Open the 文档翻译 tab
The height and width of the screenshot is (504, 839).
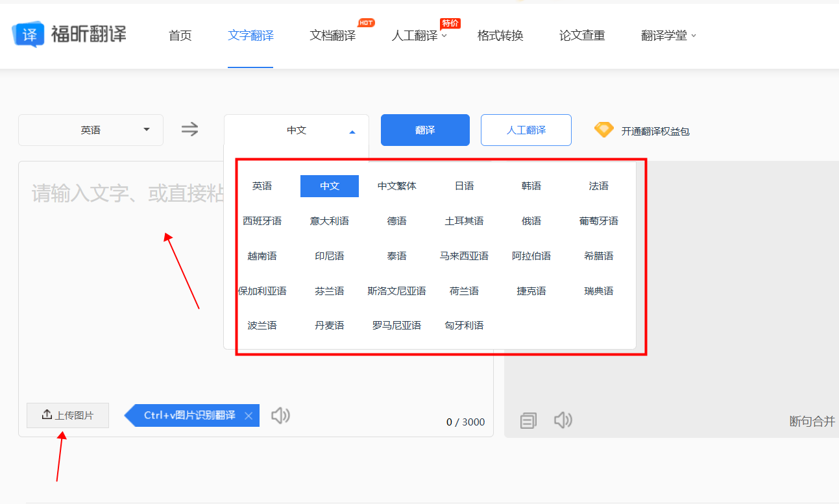(x=333, y=36)
